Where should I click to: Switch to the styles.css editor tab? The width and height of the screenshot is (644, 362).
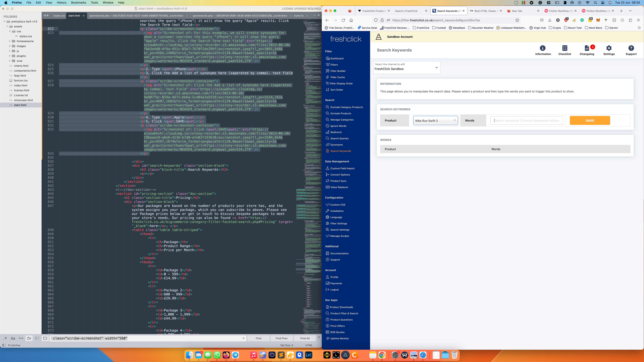tap(59, 16)
